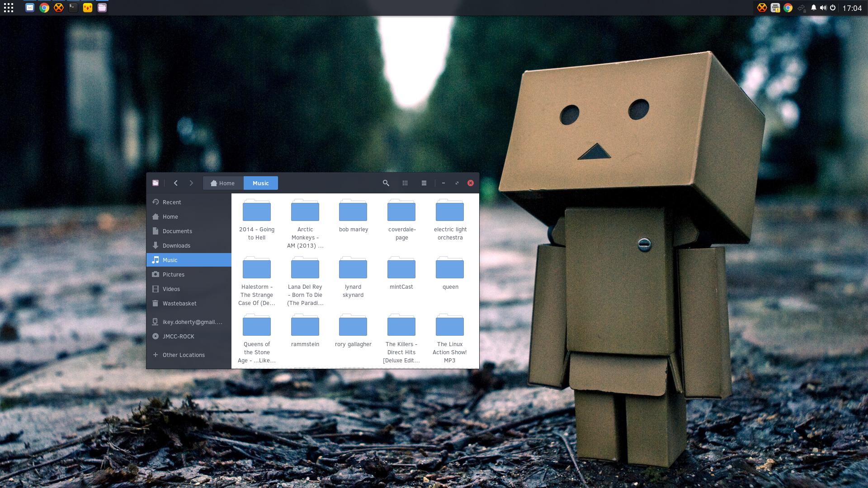The height and width of the screenshot is (488, 868).
Task: Open the yellow app icon in the panel
Action: pos(88,8)
